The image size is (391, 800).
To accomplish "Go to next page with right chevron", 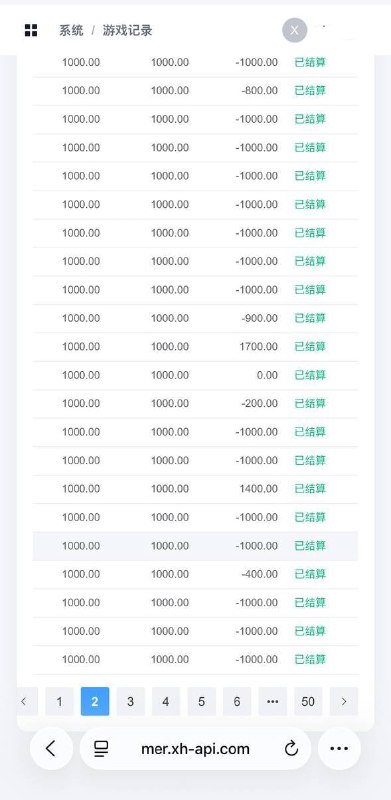I will [x=344, y=702].
